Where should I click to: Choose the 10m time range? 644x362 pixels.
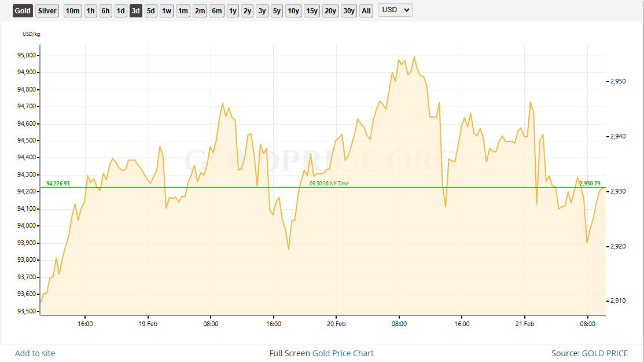73,10
